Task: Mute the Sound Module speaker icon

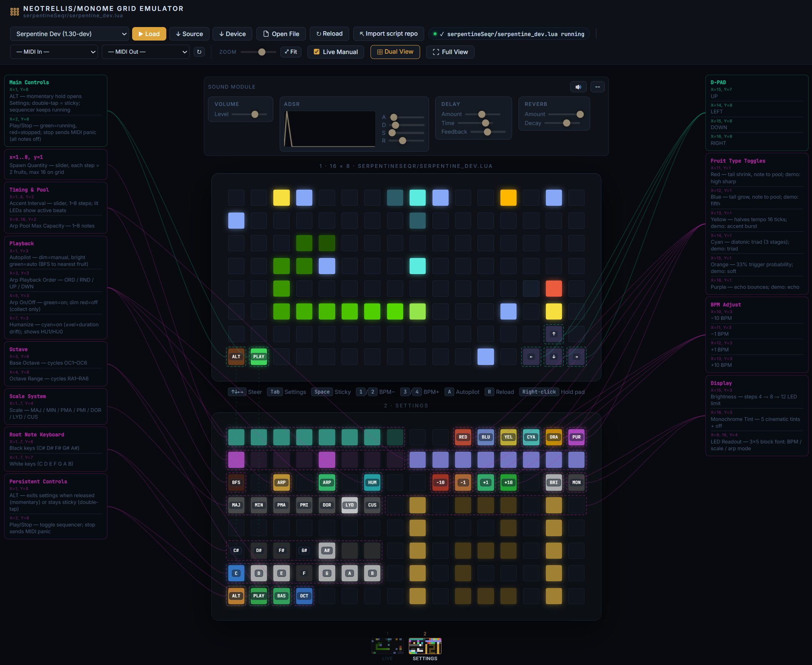Action: [x=578, y=87]
